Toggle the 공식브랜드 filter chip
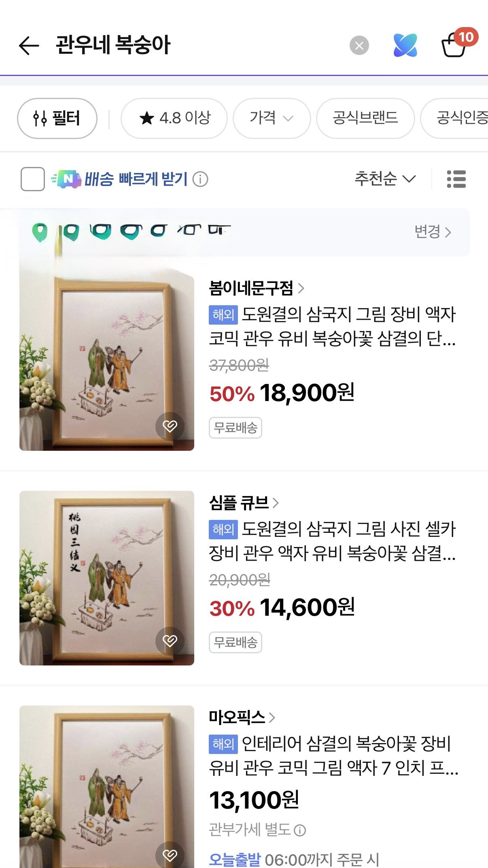 365,118
